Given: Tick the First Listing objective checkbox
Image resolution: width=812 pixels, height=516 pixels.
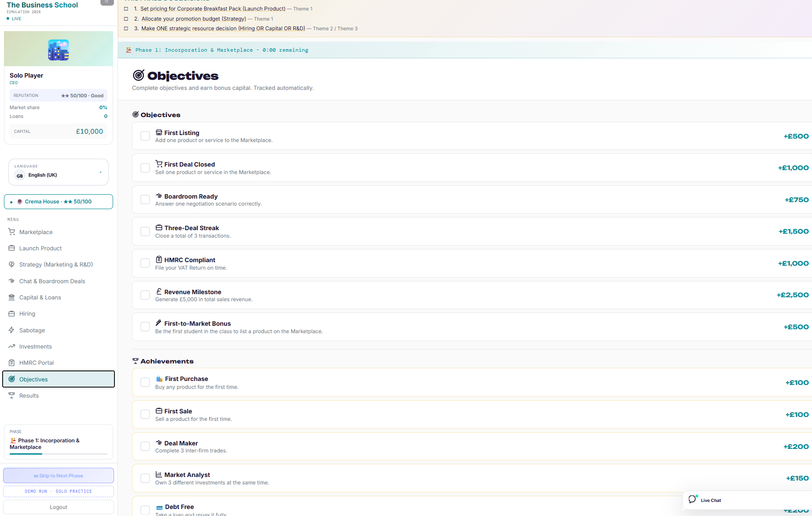Looking at the screenshot, I should pyautogui.click(x=145, y=136).
